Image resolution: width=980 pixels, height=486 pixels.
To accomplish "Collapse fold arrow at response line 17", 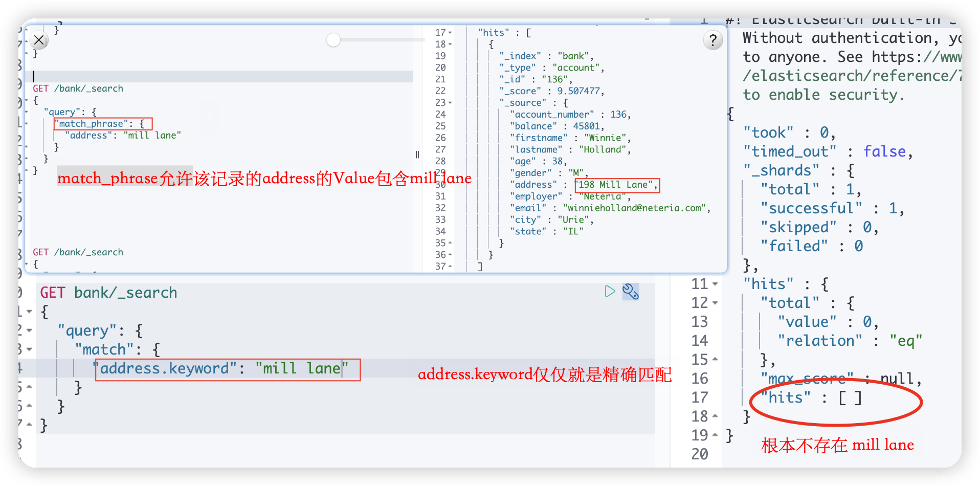I will [x=450, y=33].
